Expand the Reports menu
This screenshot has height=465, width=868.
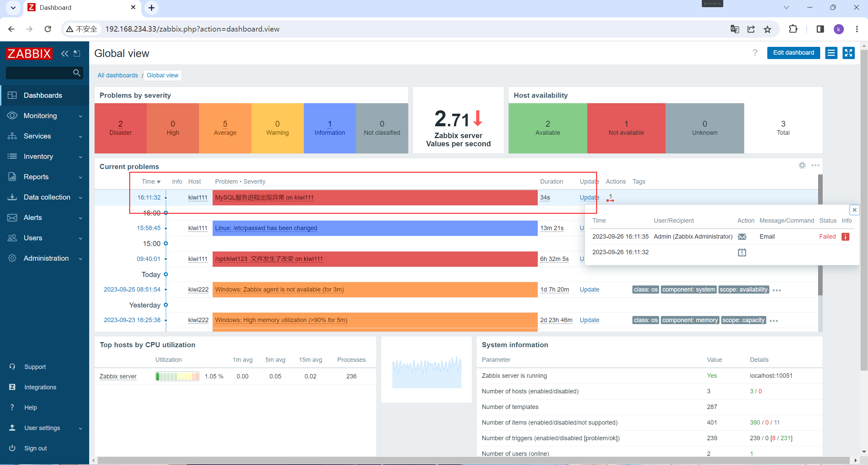[44, 177]
